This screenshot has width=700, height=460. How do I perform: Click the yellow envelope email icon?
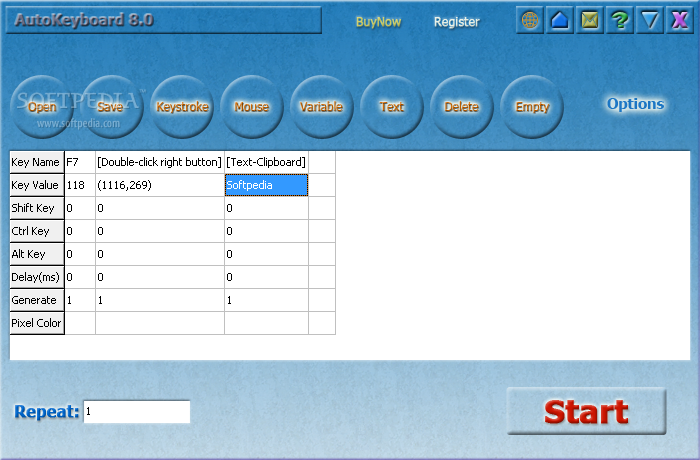click(590, 20)
